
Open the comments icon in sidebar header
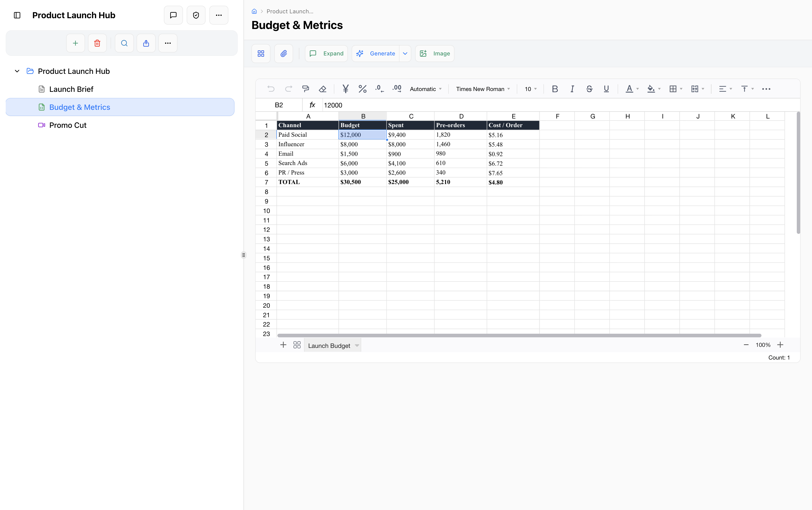point(173,15)
